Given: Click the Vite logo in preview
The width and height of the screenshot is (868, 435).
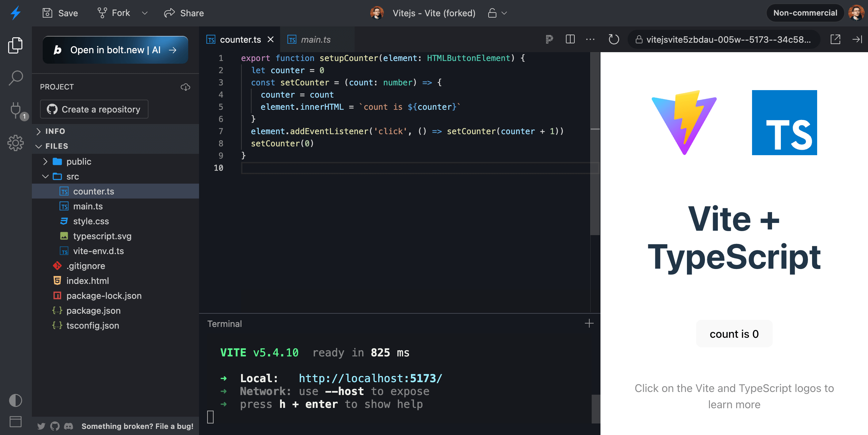Looking at the screenshot, I should coord(684,122).
